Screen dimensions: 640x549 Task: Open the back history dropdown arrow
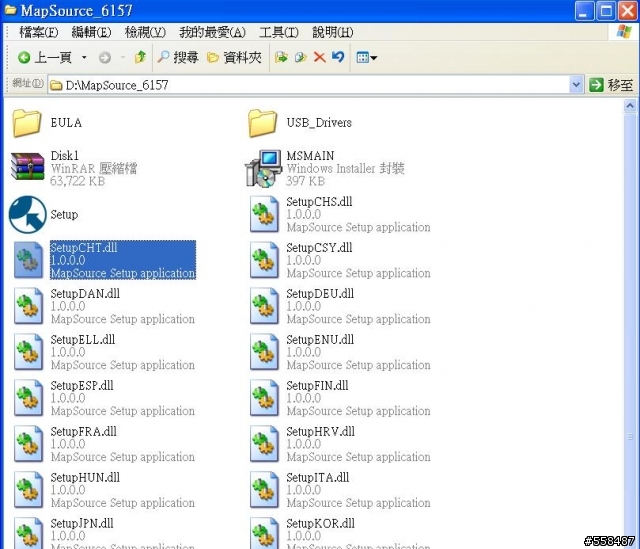pos(84,58)
